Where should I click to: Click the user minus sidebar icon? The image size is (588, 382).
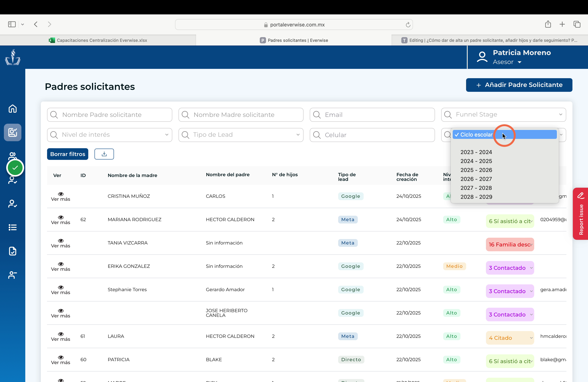tap(13, 275)
